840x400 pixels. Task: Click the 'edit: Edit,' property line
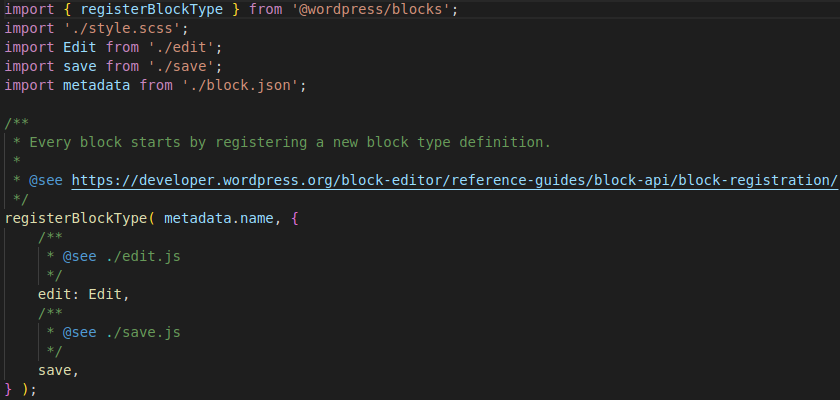(84, 295)
